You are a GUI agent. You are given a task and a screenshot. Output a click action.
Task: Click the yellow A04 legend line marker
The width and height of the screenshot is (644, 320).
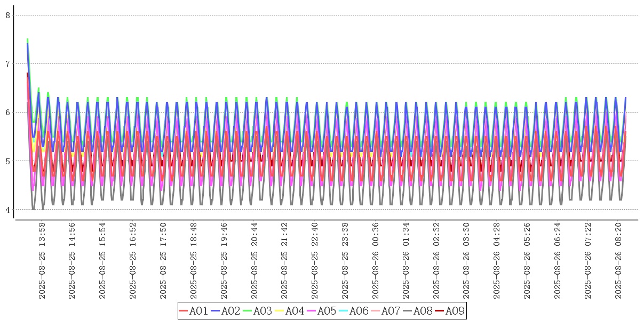click(279, 311)
